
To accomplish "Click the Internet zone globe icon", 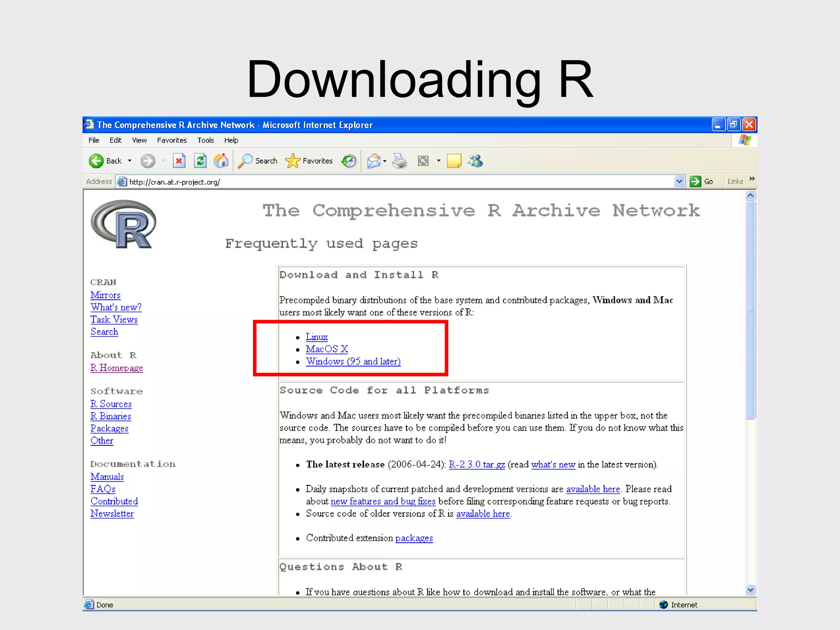I will (x=663, y=605).
